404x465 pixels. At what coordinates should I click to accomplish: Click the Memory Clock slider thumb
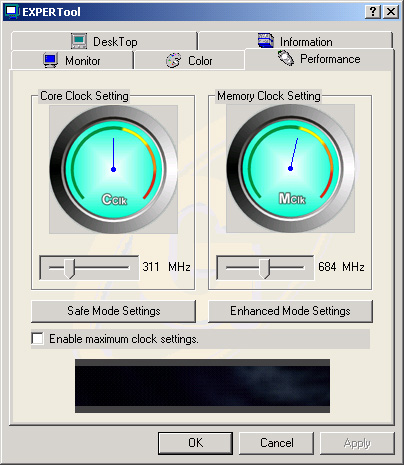point(264,268)
